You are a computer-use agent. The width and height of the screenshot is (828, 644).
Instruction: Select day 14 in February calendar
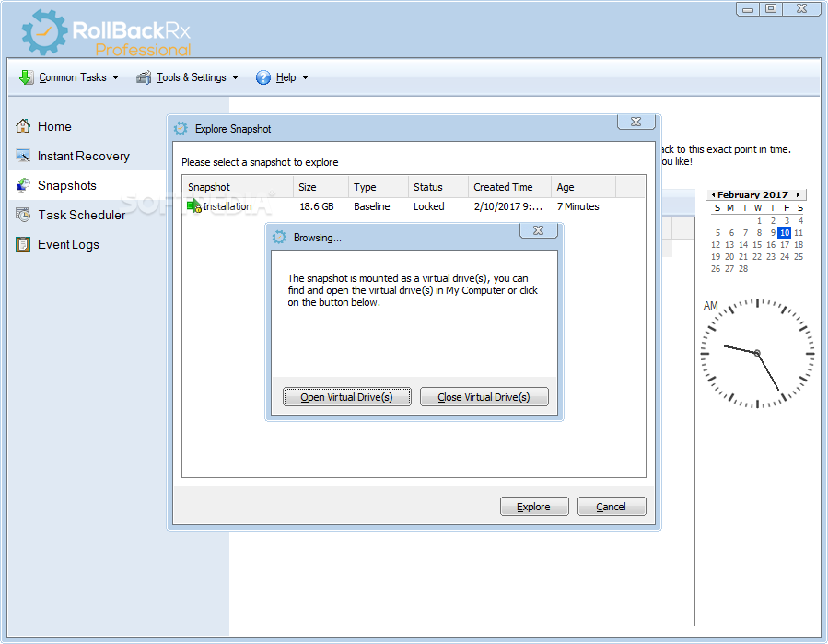click(743, 245)
